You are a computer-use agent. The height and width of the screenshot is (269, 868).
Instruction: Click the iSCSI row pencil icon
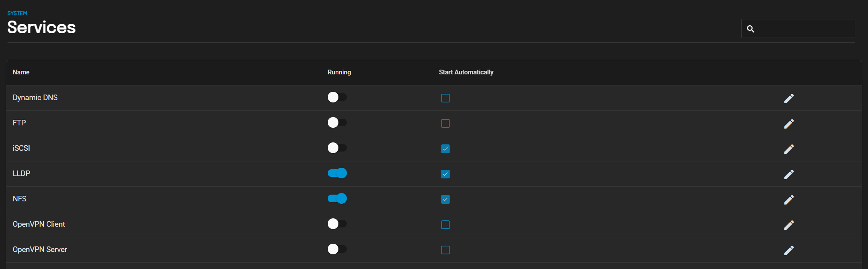(x=789, y=149)
